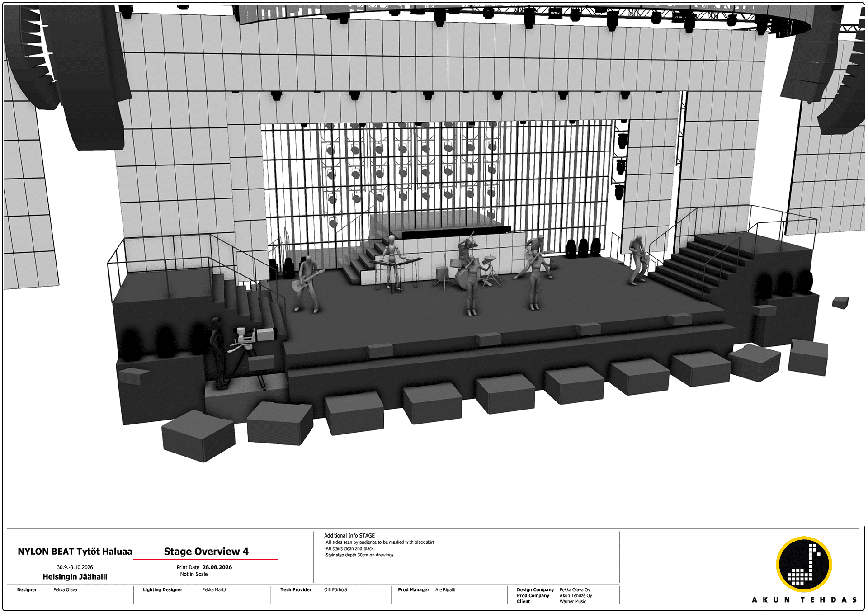868x613 pixels.
Task: Click the date range '30.9.-3.10.2026'
Action: (75, 567)
